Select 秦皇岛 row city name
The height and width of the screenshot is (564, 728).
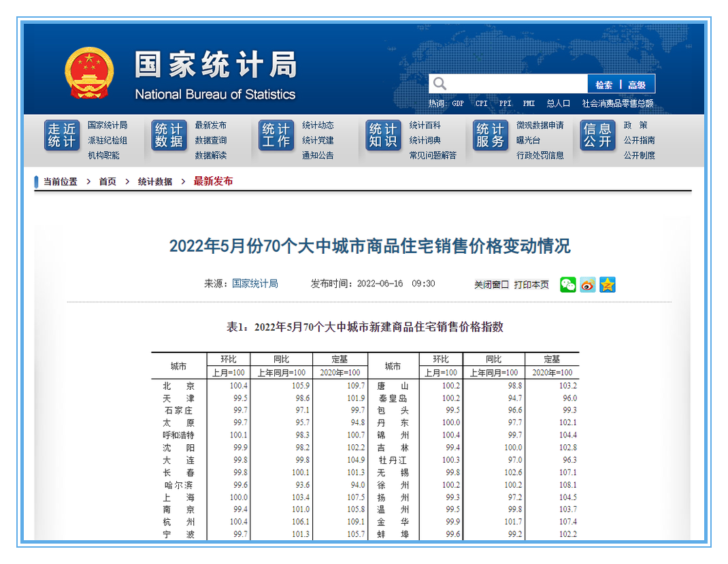[393, 398]
